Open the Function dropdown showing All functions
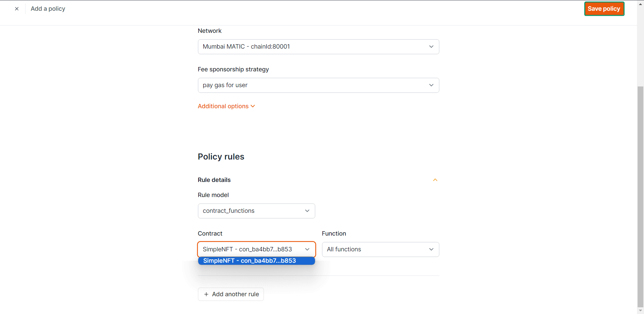The width and height of the screenshot is (644, 314). (380, 249)
